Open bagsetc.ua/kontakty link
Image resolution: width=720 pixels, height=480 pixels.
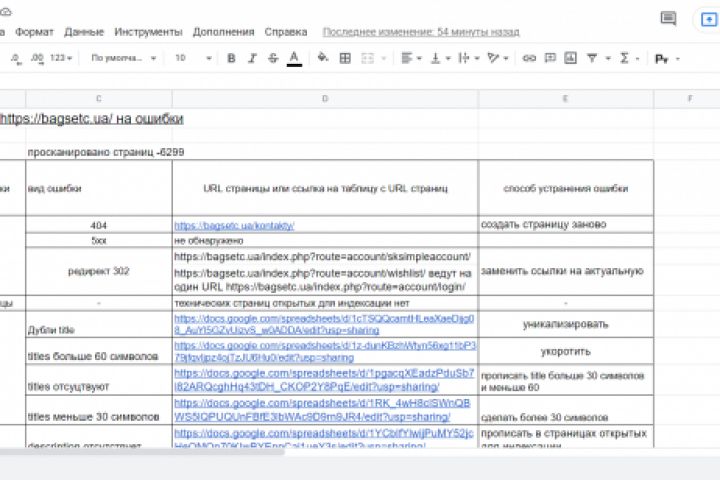[x=234, y=226]
